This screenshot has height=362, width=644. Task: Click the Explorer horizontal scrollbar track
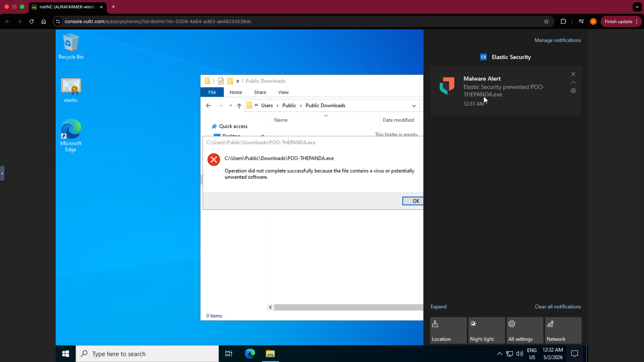click(x=348, y=307)
